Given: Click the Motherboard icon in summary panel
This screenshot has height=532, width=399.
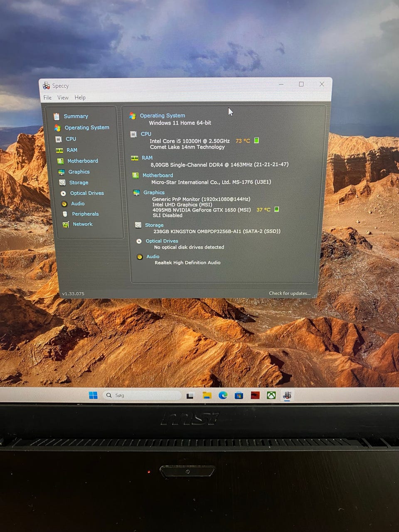Looking at the screenshot, I should (135, 176).
